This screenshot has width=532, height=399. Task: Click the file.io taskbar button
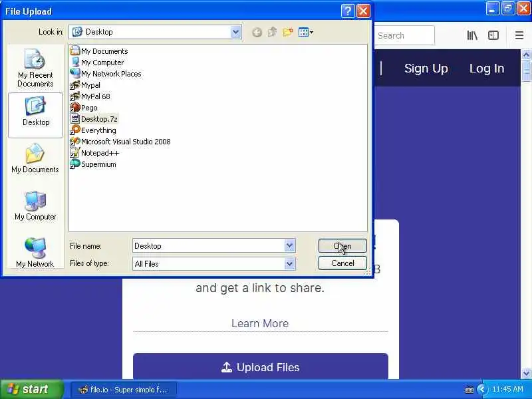124,390
